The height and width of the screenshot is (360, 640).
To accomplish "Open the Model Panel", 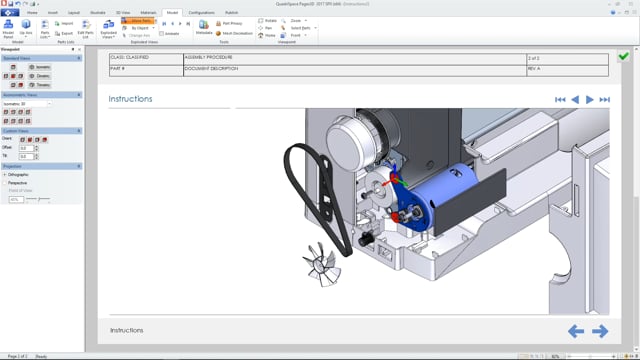I will (8, 29).
